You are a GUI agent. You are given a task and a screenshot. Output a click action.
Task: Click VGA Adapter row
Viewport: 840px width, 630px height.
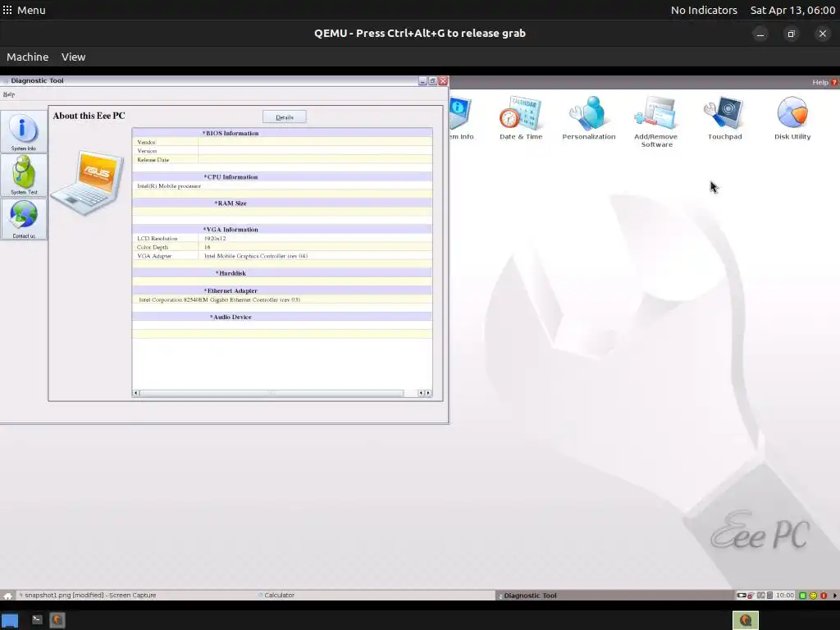pyautogui.click(x=282, y=256)
